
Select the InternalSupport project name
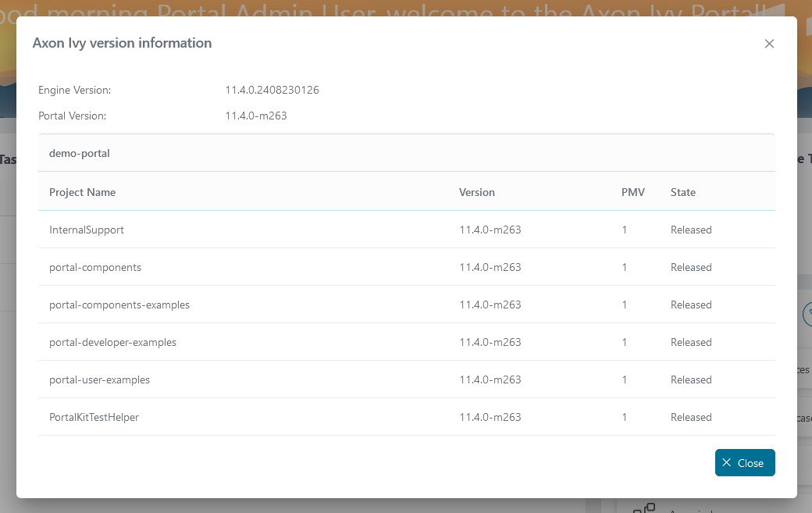click(x=87, y=230)
